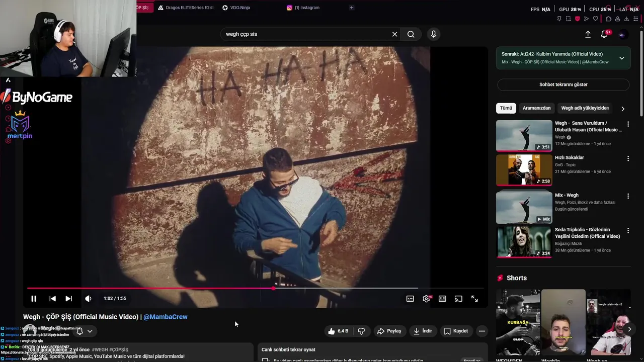Open options for Mix - Wegh
The image size is (644, 362).
pos(628,196)
